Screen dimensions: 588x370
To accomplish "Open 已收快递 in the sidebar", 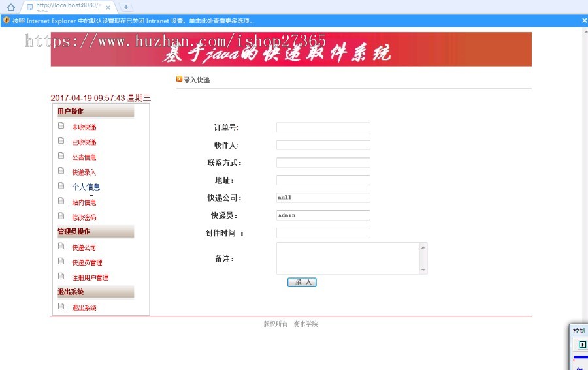I will point(84,142).
